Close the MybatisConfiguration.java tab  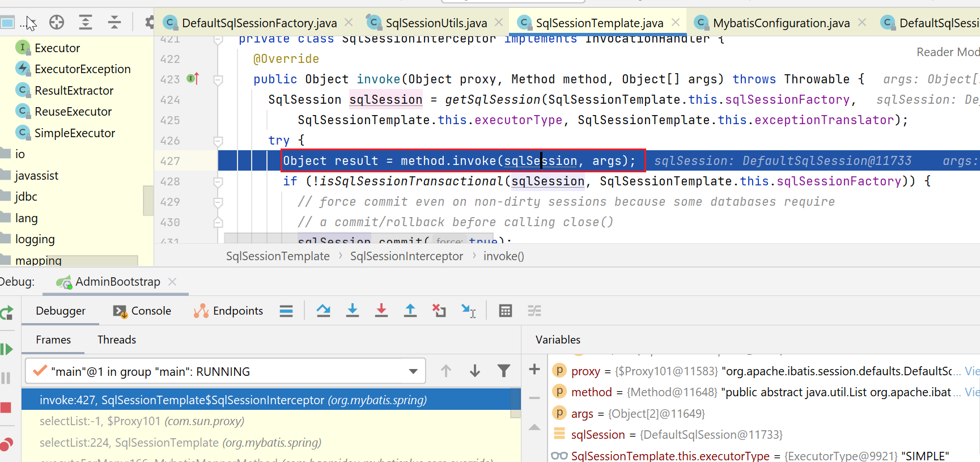point(862,22)
